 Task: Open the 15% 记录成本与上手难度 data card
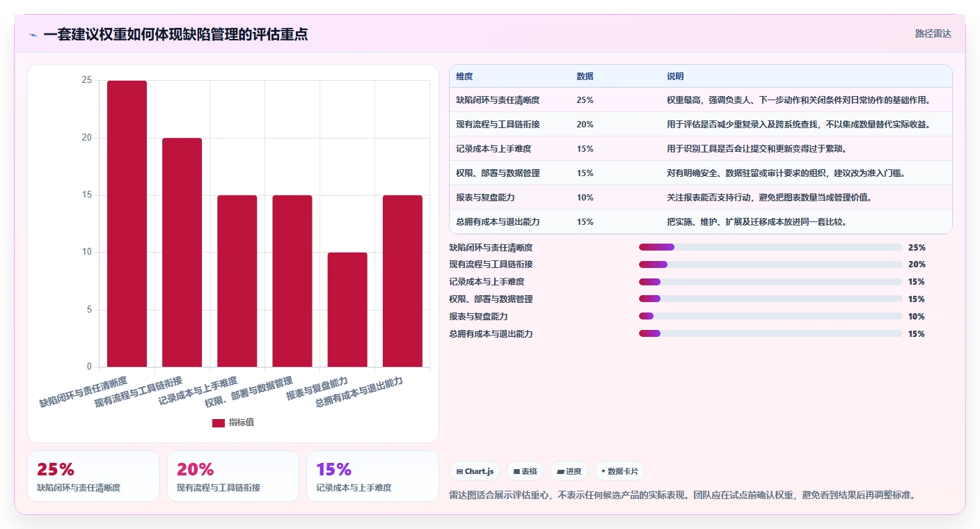(372, 476)
